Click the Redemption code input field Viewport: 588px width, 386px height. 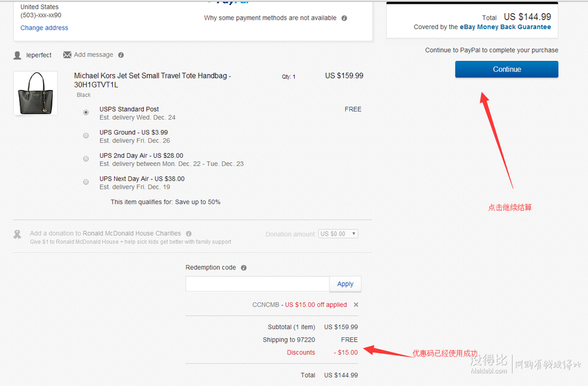click(257, 284)
